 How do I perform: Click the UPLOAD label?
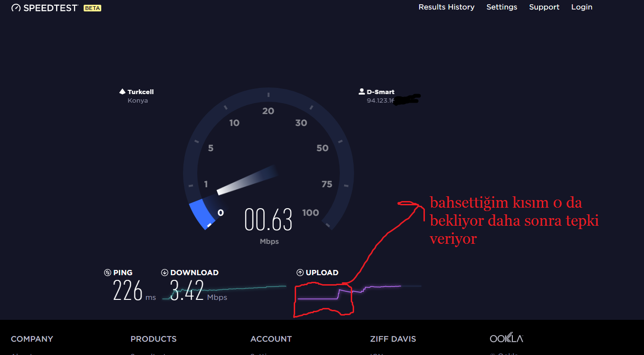(322, 272)
